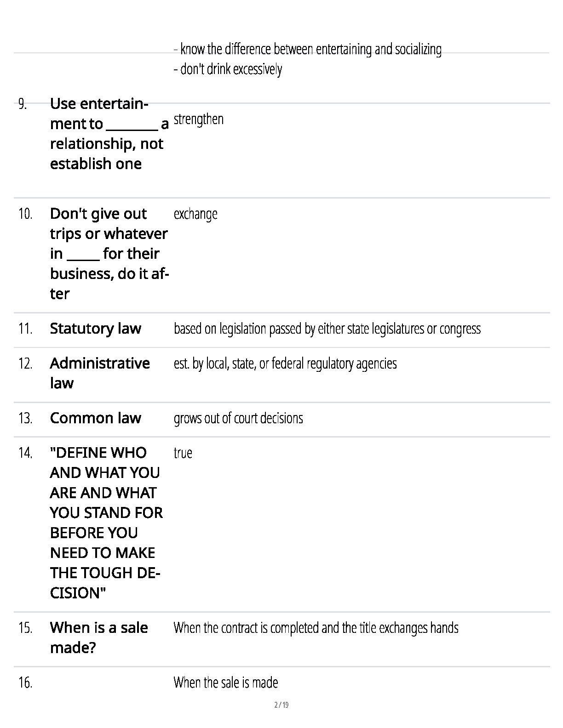563x728 pixels.
Task: Click the "Statutory law" term
Action: pos(95,329)
